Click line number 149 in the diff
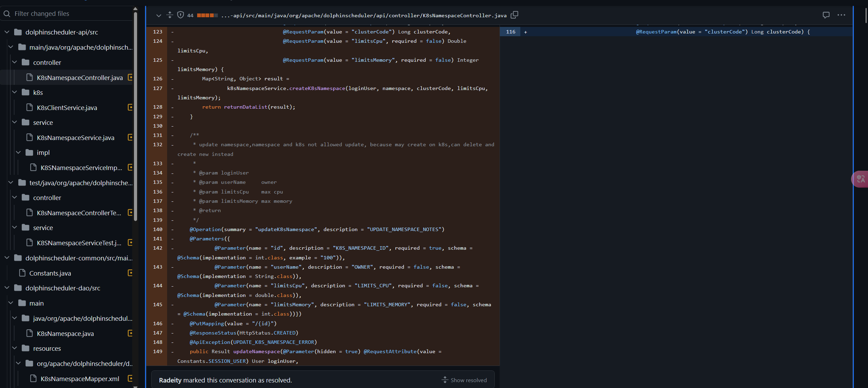Screen dimensions: 868x388 157,351
